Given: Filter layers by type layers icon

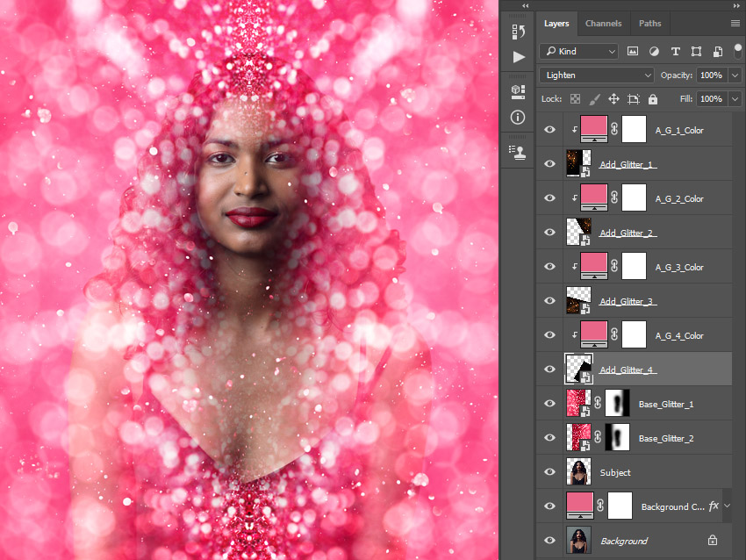Looking at the screenshot, I should click(x=675, y=52).
